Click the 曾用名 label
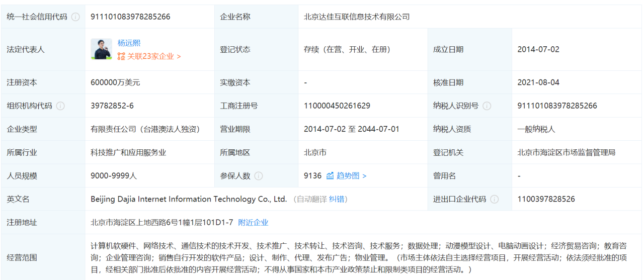The height and width of the screenshot is (280, 644). tap(445, 175)
